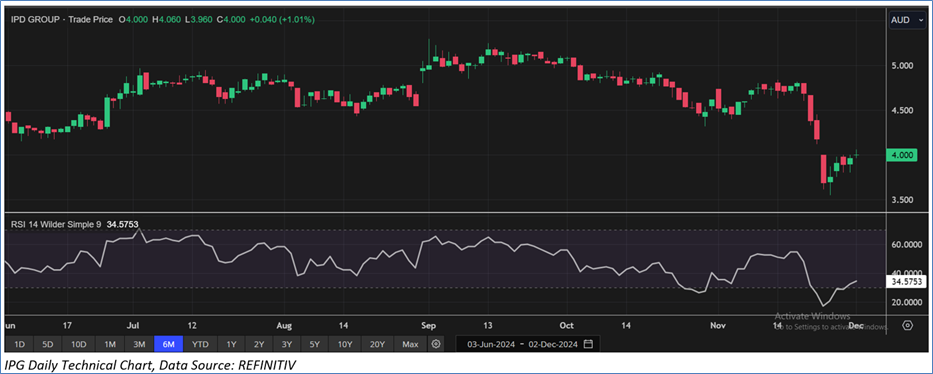Open the AUD currency dropdown
This screenshot has width=933, height=374.
coord(907,20)
